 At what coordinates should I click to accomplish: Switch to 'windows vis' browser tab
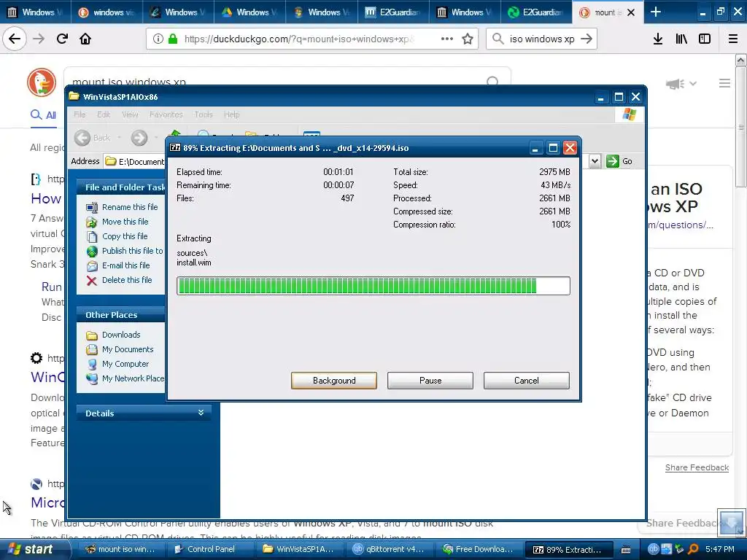click(x=107, y=12)
